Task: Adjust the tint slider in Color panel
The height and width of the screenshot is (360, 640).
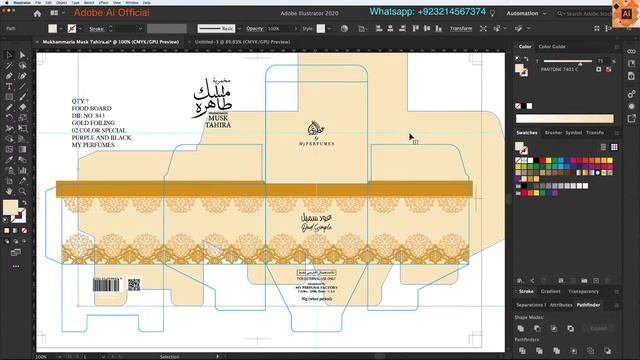Action: (580, 64)
